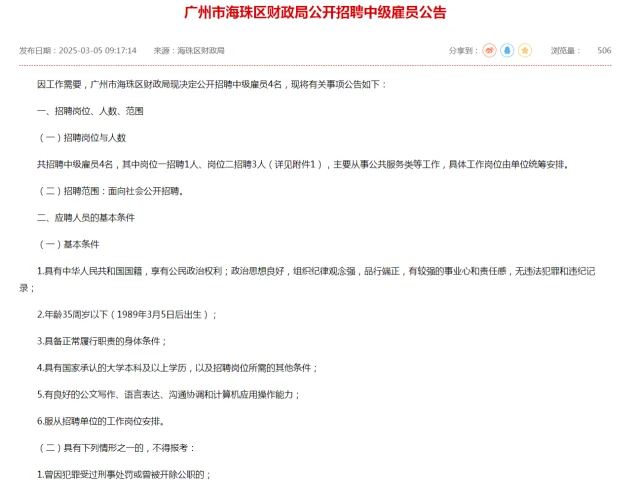Click line 1.曾因犯罪受过刑事处罚或曾被开除公职的

pyautogui.click(x=124, y=475)
